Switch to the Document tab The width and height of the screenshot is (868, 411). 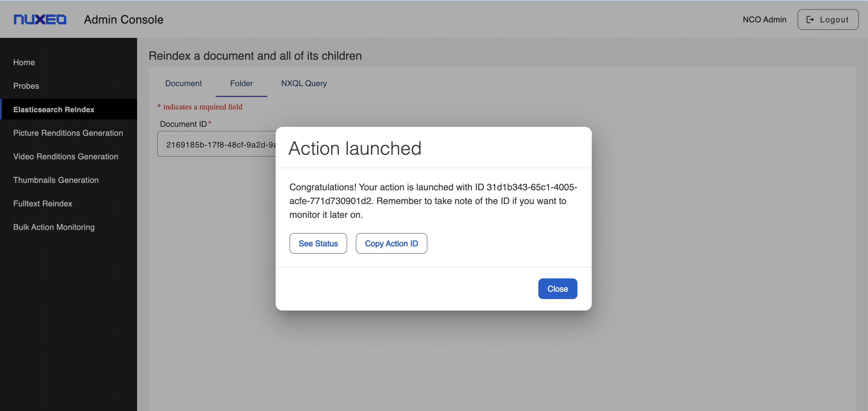click(x=183, y=84)
